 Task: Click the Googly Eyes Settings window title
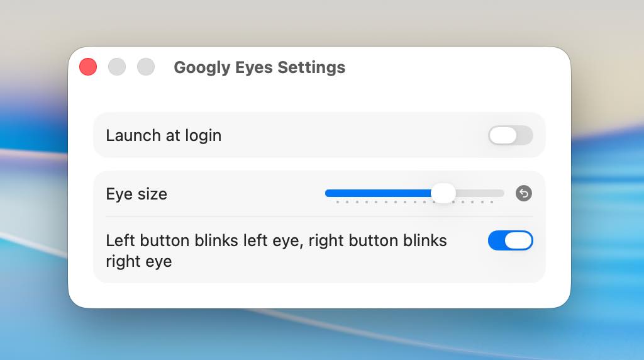[x=259, y=67]
